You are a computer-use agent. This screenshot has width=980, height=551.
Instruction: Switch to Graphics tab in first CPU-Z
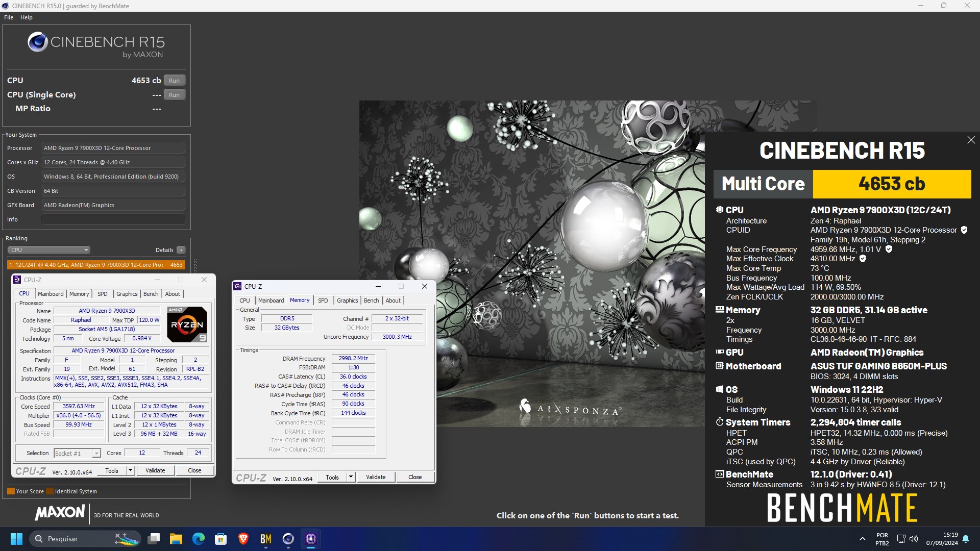[127, 294]
